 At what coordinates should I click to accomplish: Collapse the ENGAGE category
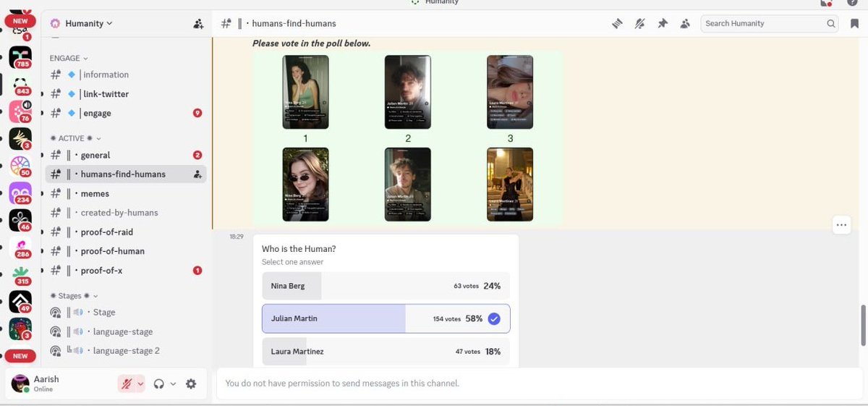(69, 58)
